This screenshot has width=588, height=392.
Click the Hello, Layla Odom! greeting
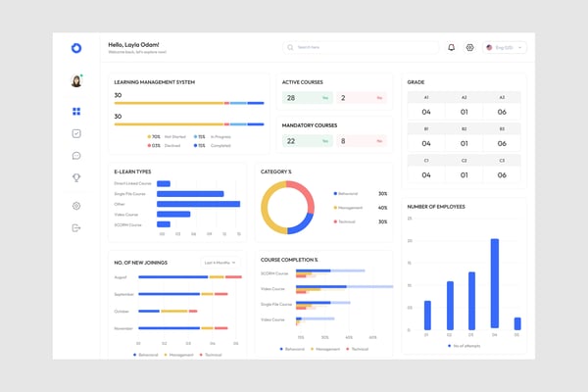[x=134, y=45]
